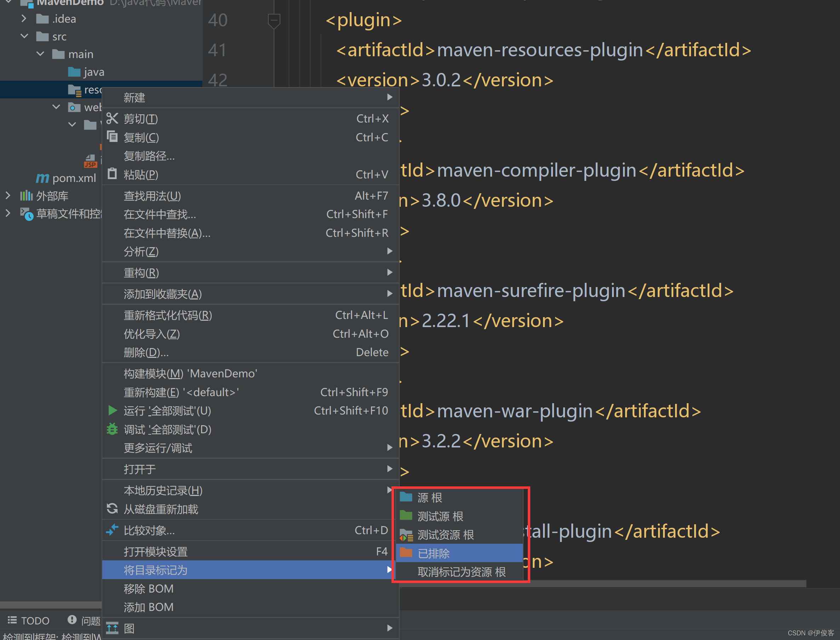The height and width of the screenshot is (640, 840).
Task: Click the 测试资源 根 folder icon
Action: click(406, 535)
